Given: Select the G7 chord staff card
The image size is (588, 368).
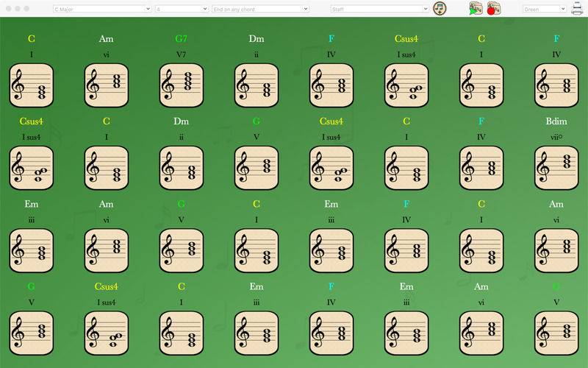Looking at the screenshot, I should pos(182,85).
